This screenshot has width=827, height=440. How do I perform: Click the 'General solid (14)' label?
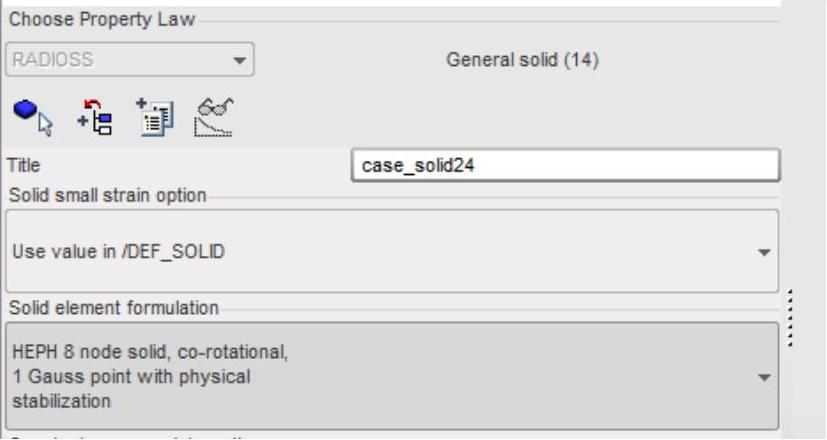[522, 61]
